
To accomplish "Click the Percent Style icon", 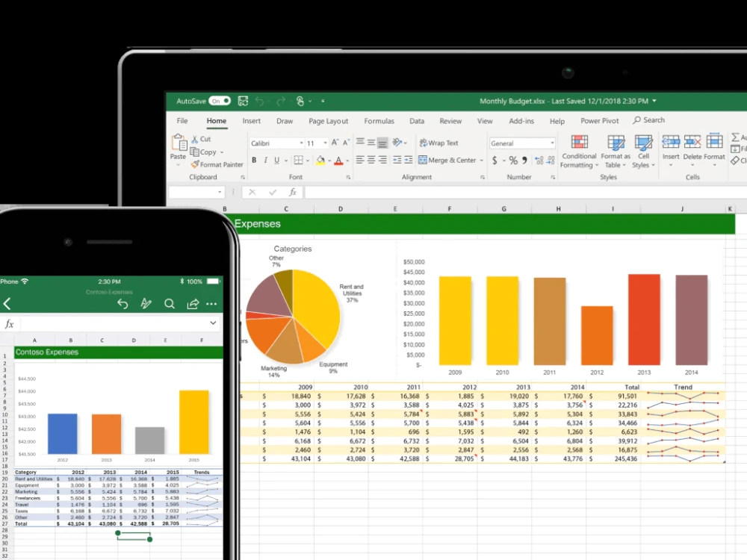I will pos(513,161).
